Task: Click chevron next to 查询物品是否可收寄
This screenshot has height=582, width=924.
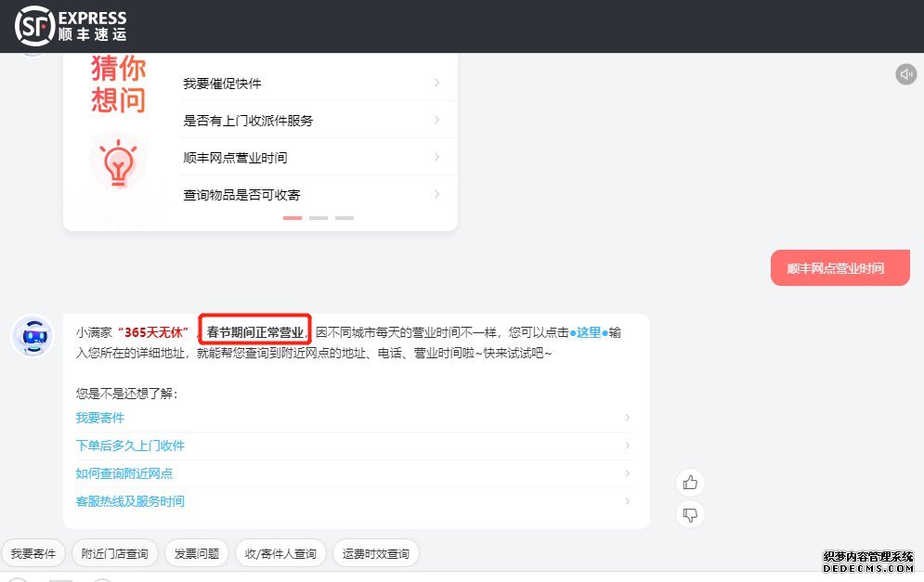Action: (436, 194)
